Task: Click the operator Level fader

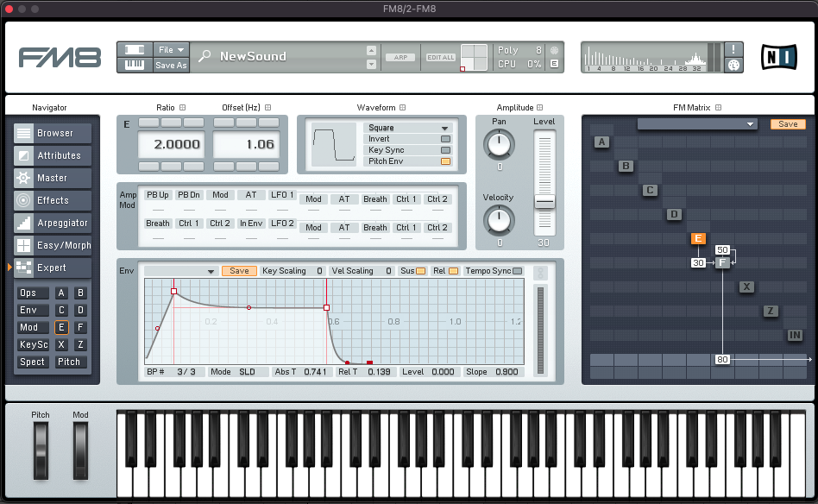Action: click(544, 201)
